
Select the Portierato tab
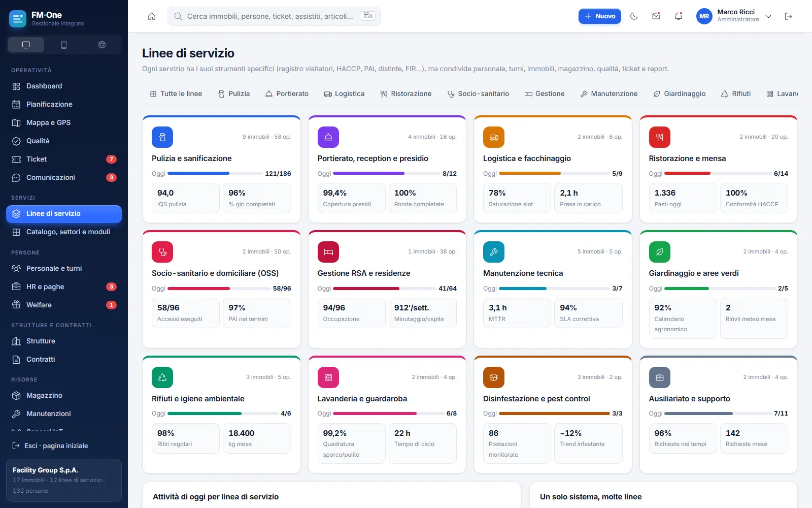pyautogui.click(x=287, y=93)
